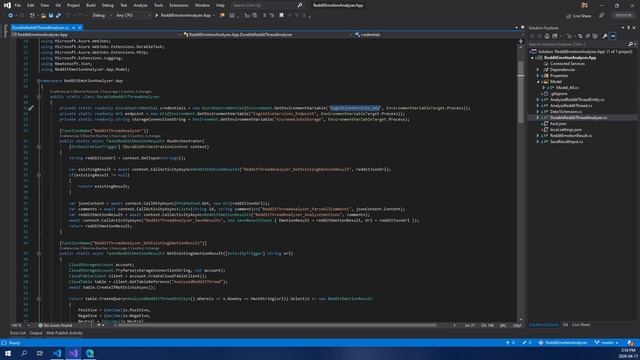Click Collapse All icon in Solution Explorer

click(x=588, y=36)
